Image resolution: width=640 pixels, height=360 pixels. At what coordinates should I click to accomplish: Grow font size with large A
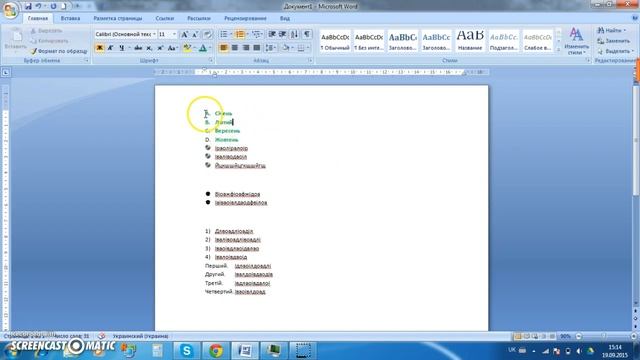coord(184,34)
